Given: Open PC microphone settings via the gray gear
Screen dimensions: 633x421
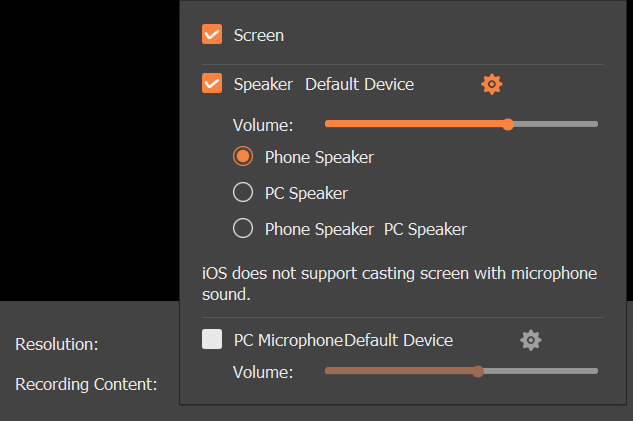Looking at the screenshot, I should pos(531,340).
